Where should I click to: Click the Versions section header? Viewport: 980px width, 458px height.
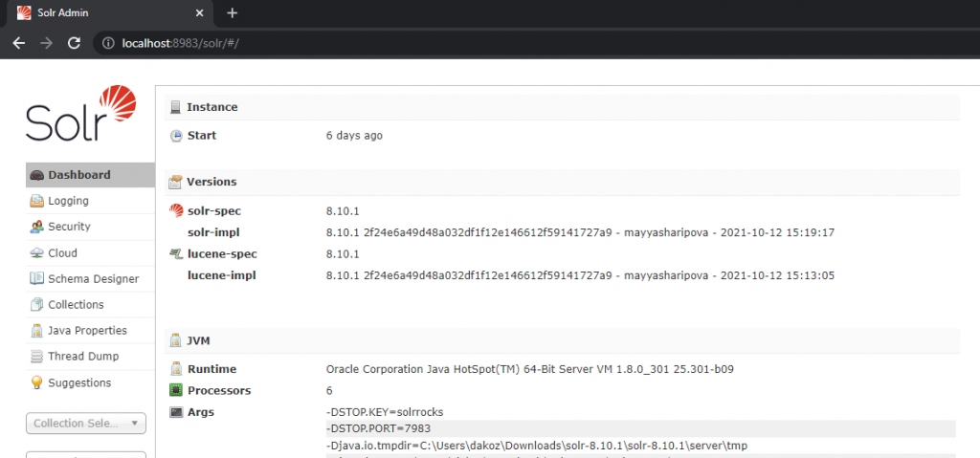[562, 182]
